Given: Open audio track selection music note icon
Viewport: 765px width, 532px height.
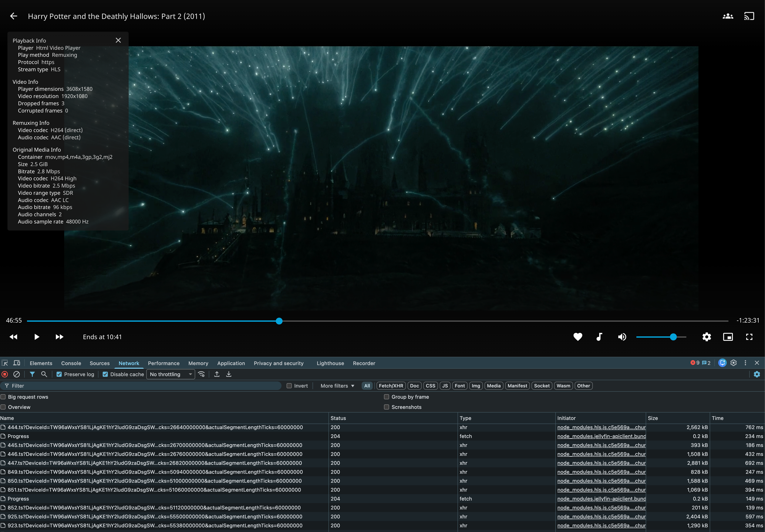Looking at the screenshot, I should tap(599, 337).
